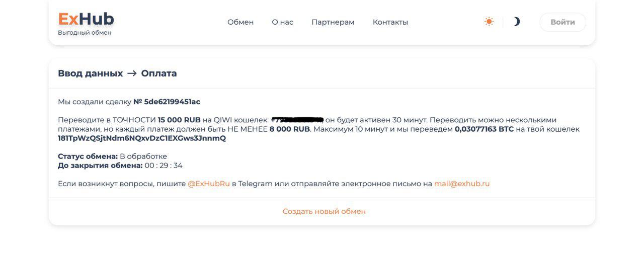
Task: Click the countdown timer 00 : 29 : 34
Action: 164,165
